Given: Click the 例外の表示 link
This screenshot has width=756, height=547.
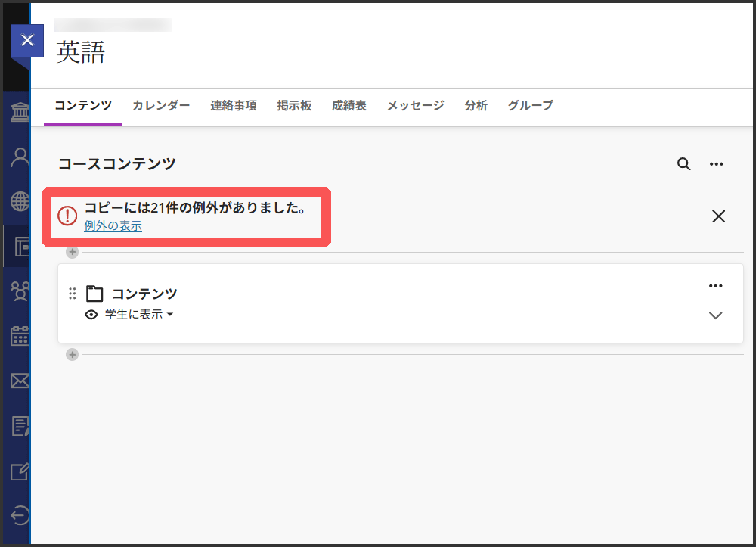Looking at the screenshot, I should tap(113, 225).
